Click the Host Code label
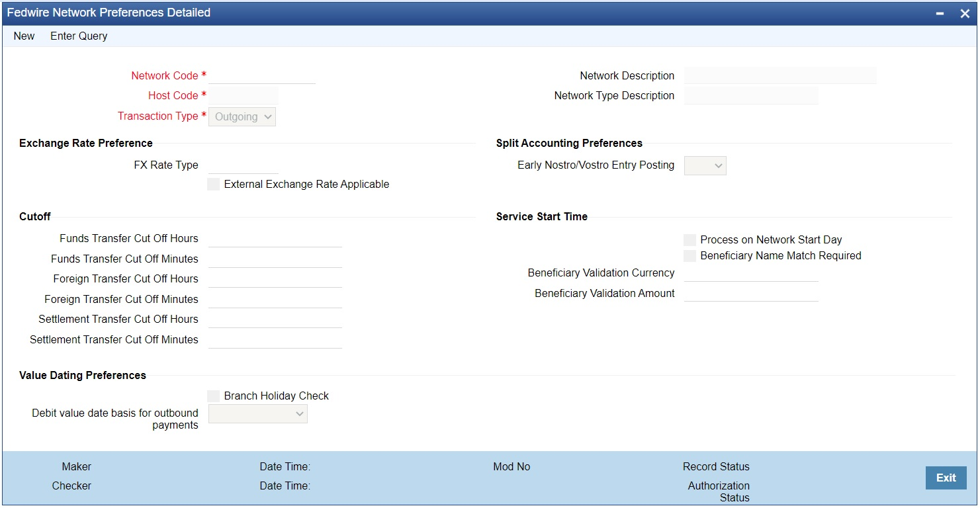The width and height of the screenshot is (980, 508). click(x=173, y=96)
